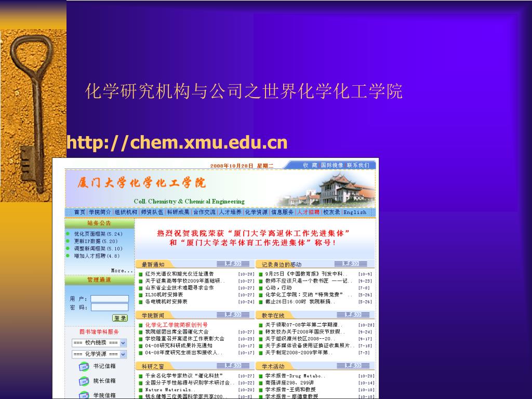
Task: Open 优化页面框架(5.24) announcement
Action: pyautogui.click(x=98, y=234)
